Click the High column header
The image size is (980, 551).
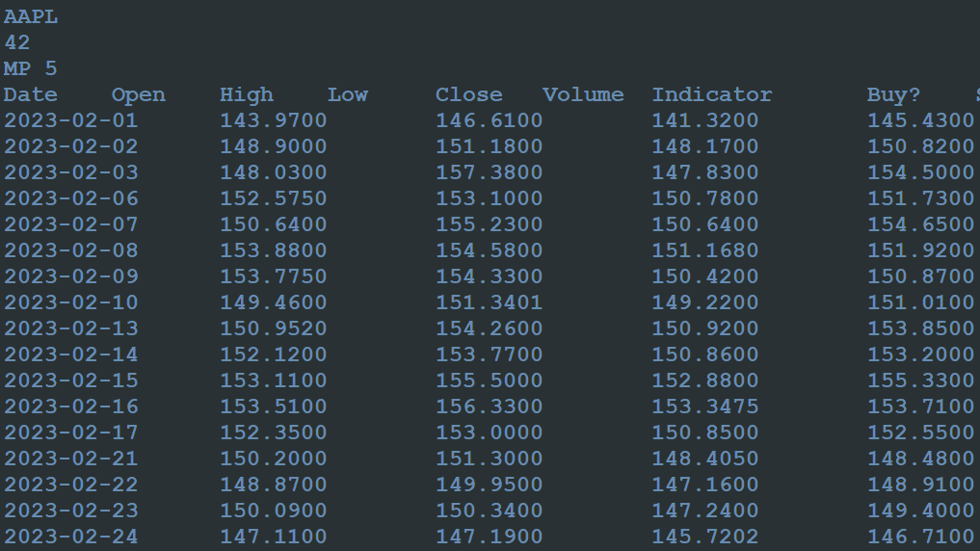(247, 95)
